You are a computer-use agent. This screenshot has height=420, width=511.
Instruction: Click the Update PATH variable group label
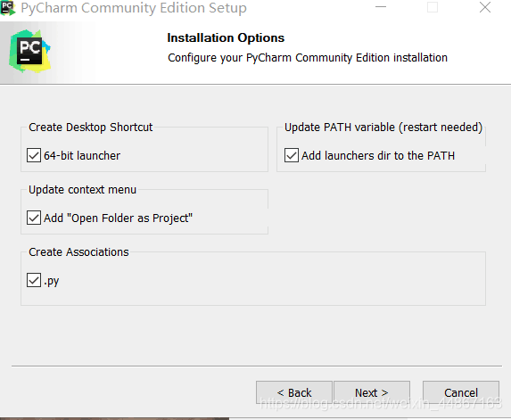coord(383,128)
